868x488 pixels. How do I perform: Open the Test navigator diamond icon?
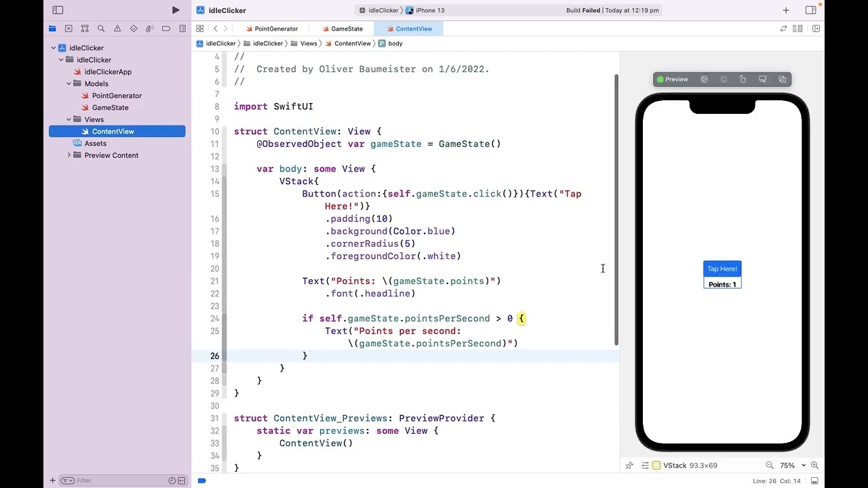pos(134,28)
